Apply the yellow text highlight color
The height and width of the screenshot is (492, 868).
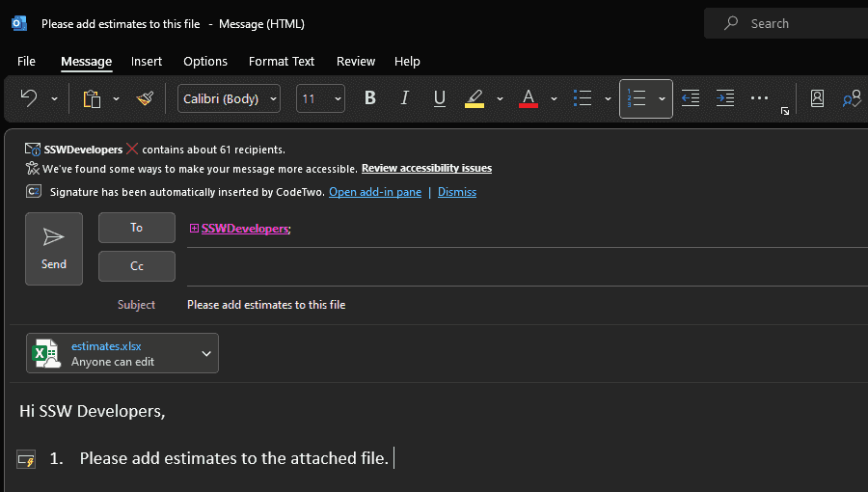474,98
